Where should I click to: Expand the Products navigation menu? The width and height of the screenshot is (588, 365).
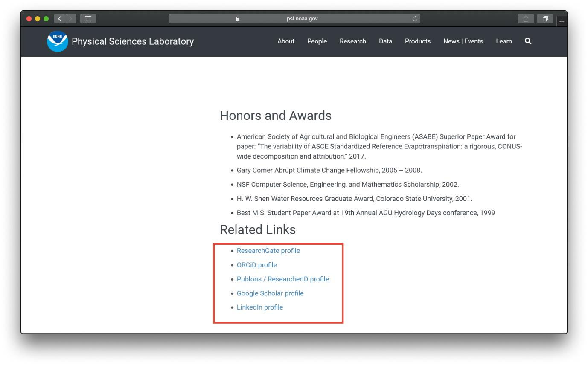coord(418,41)
